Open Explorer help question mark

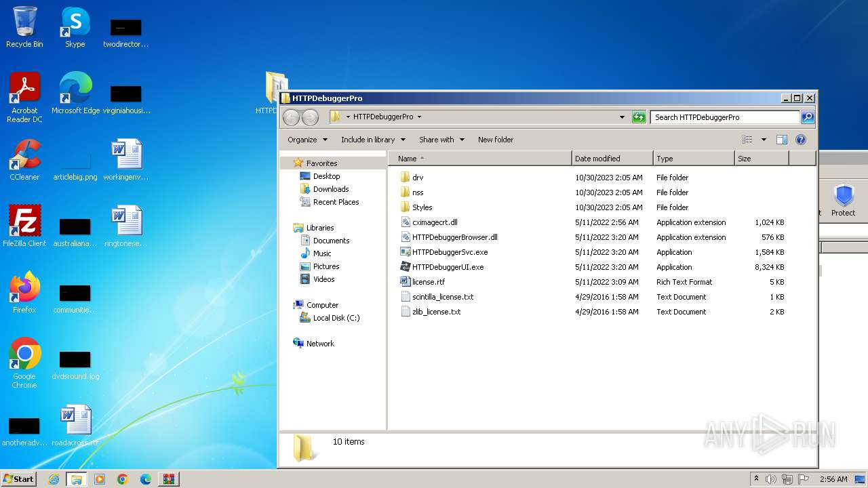[801, 140]
